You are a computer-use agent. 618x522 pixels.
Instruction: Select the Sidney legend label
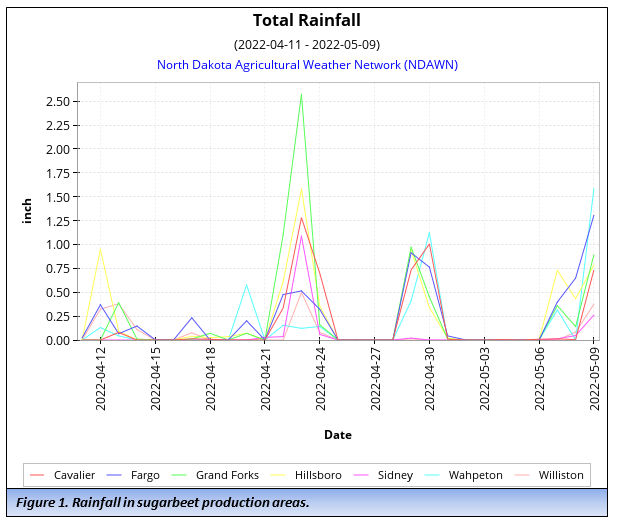tap(395, 475)
